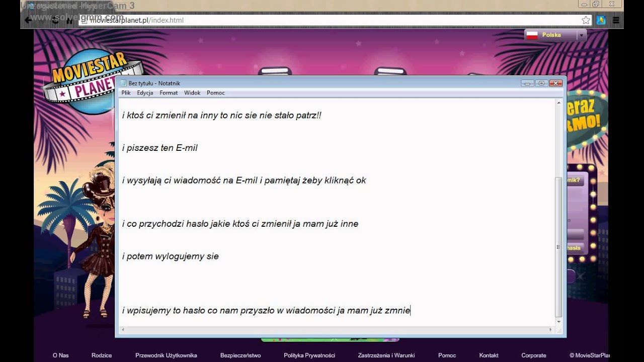Open the Widok menu in Notatnik
Viewport: 644px width, 362px height.
192,93
